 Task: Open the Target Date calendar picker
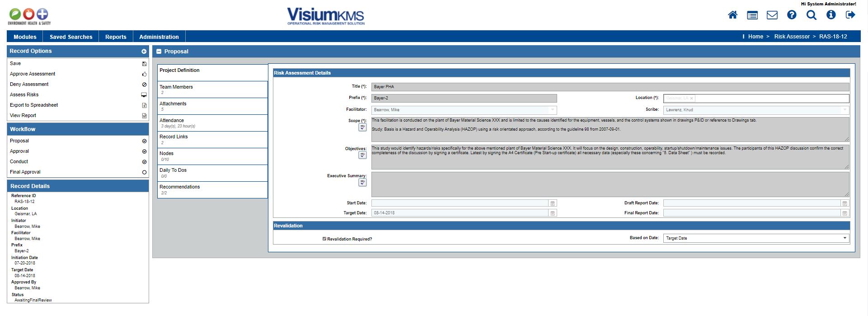click(x=552, y=213)
